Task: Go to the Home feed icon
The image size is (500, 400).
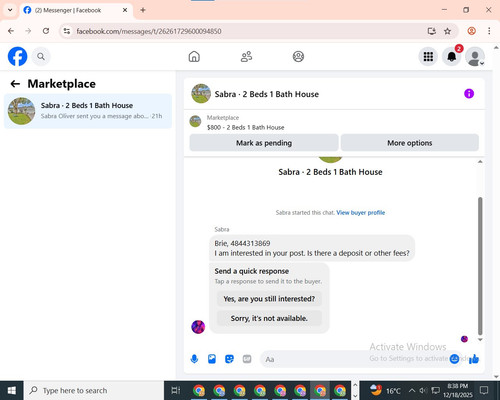Action: [x=194, y=56]
